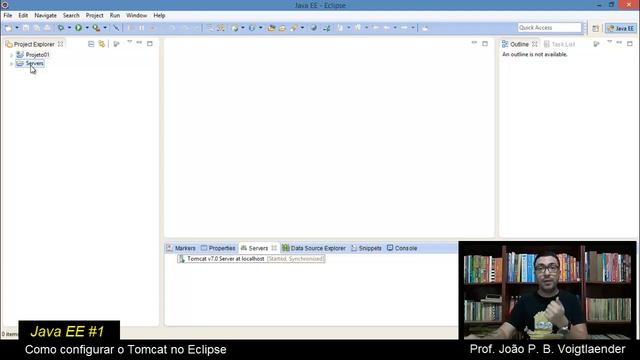Image resolution: width=640 pixels, height=360 pixels.
Task: Close the Project Explorer tab
Action: (x=60, y=44)
